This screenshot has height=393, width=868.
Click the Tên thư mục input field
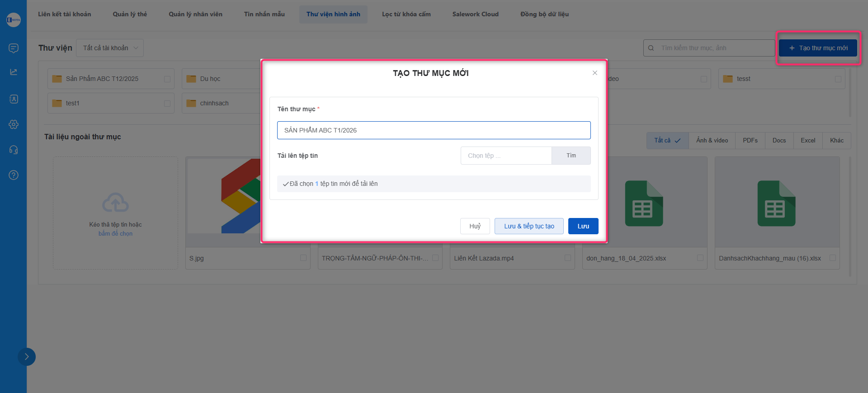coord(433,130)
